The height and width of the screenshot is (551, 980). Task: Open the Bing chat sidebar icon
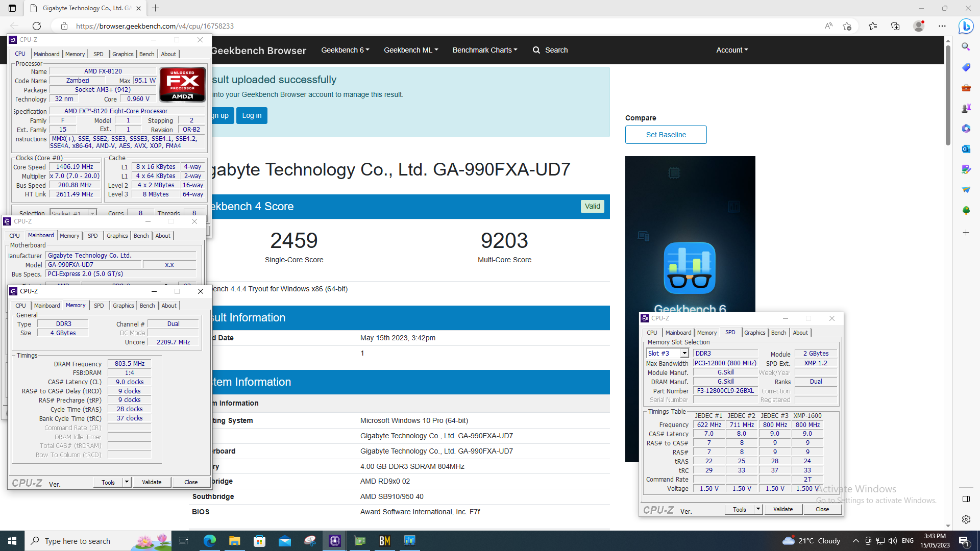[x=966, y=26]
